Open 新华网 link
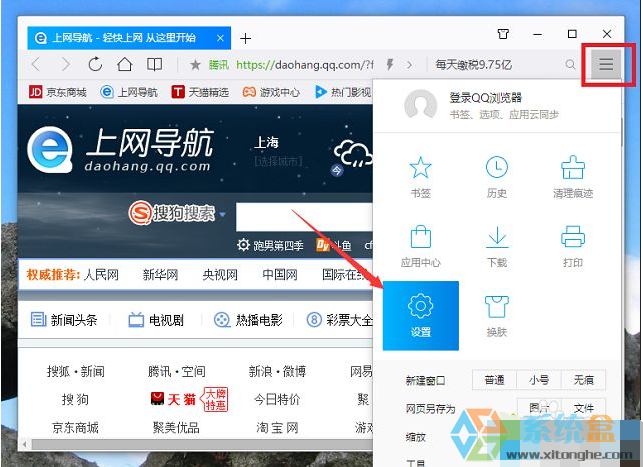643x467 pixels. pos(160,275)
